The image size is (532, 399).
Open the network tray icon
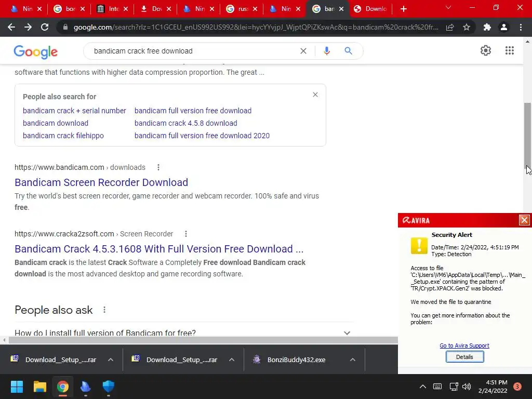click(x=454, y=387)
